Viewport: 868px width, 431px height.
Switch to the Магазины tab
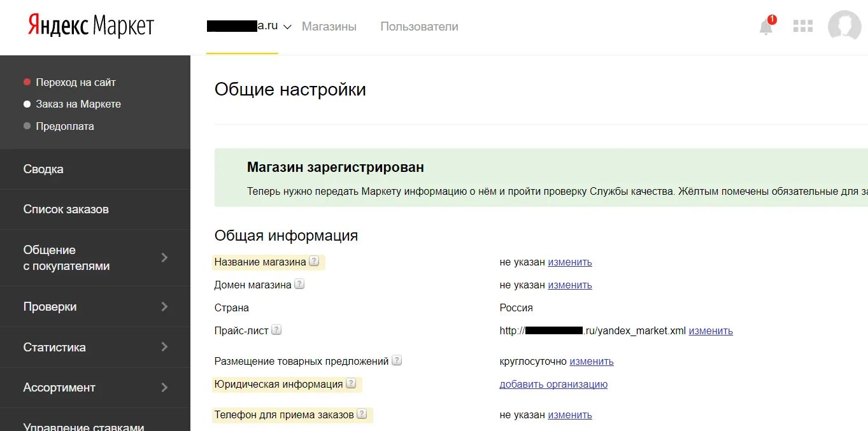(329, 27)
